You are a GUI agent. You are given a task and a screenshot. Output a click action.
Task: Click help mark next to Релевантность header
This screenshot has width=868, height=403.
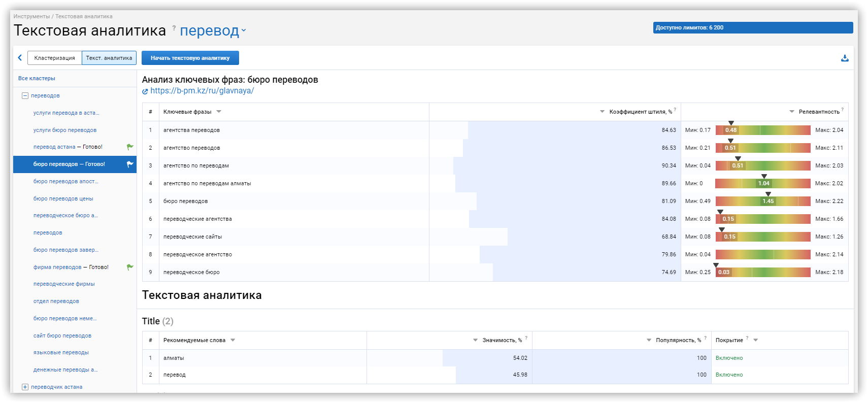(x=843, y=109)
